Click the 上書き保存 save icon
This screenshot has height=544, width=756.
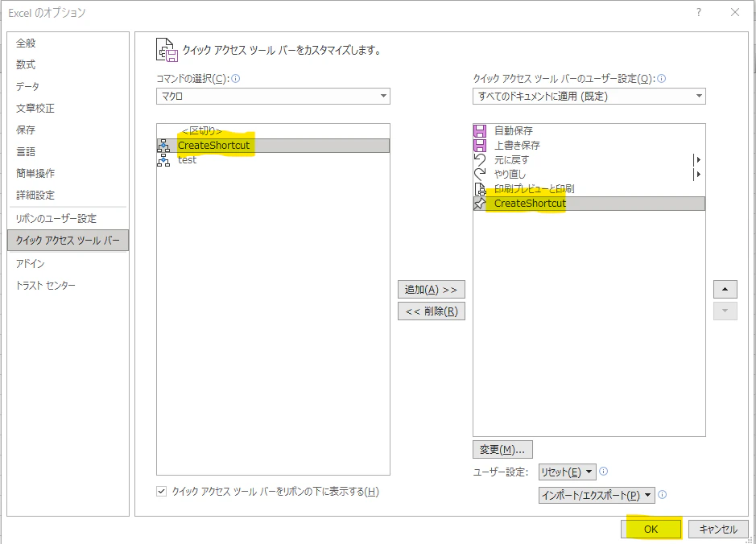coord(480,145)
